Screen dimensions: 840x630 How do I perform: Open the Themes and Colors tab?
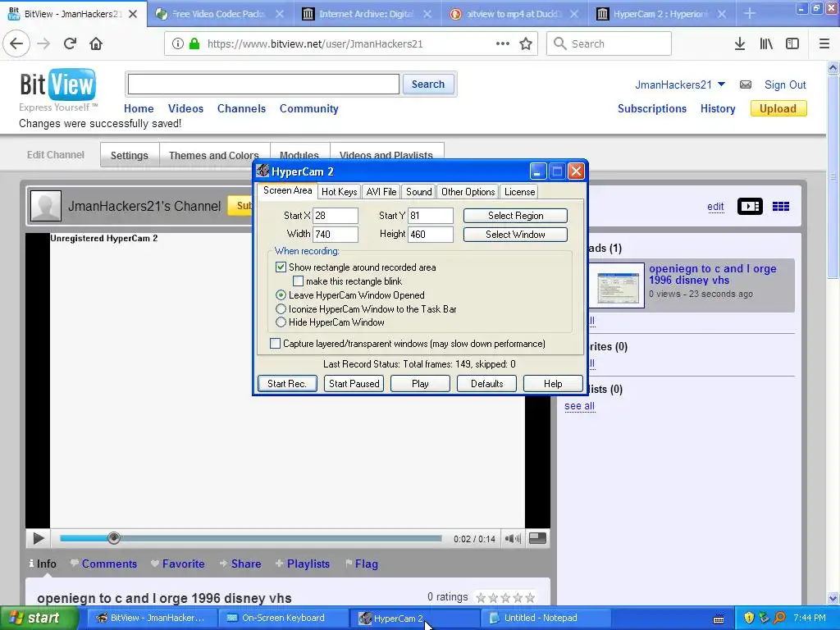coord(214,155)
